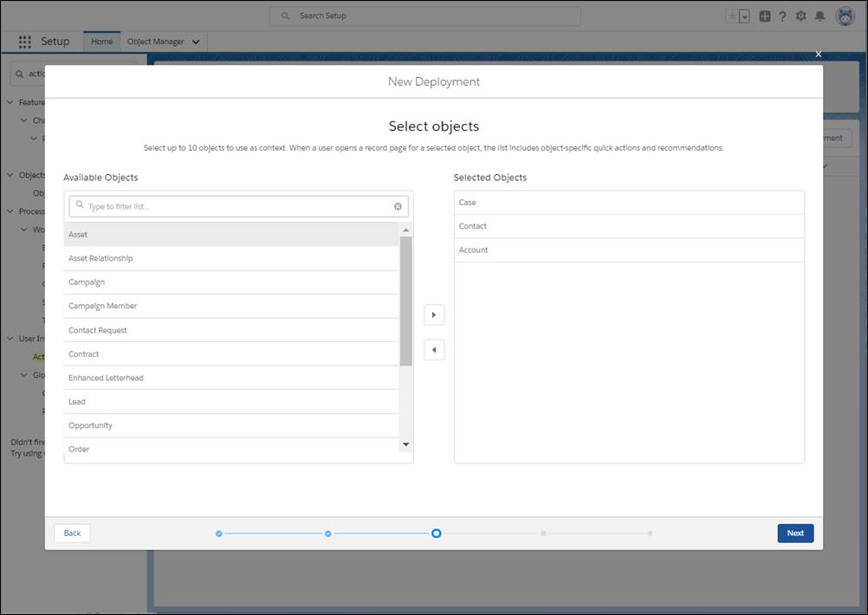Close the New Deployment dialog
The image size is (868, 615).
click(x=818, y=54)
